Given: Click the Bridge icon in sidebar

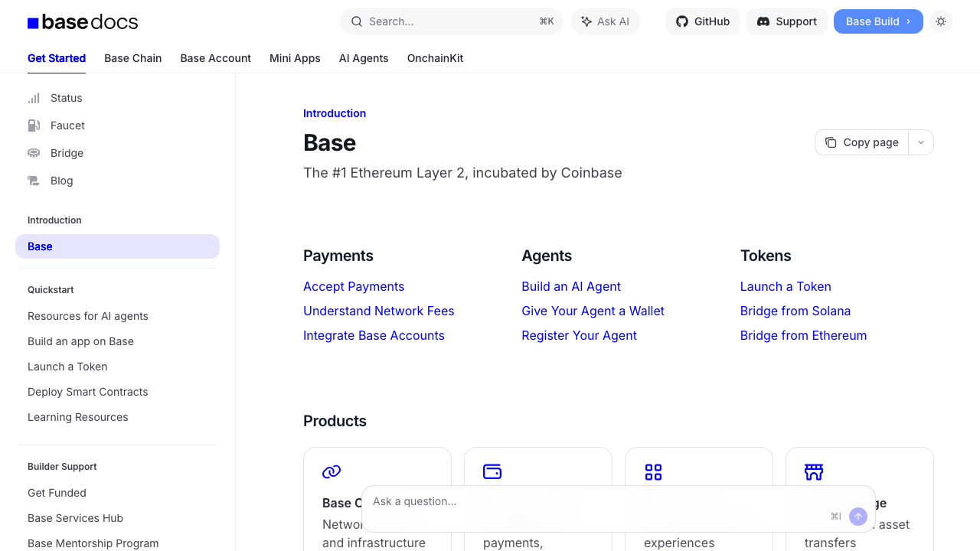Looking at the screenshot, I should point(34,153).
